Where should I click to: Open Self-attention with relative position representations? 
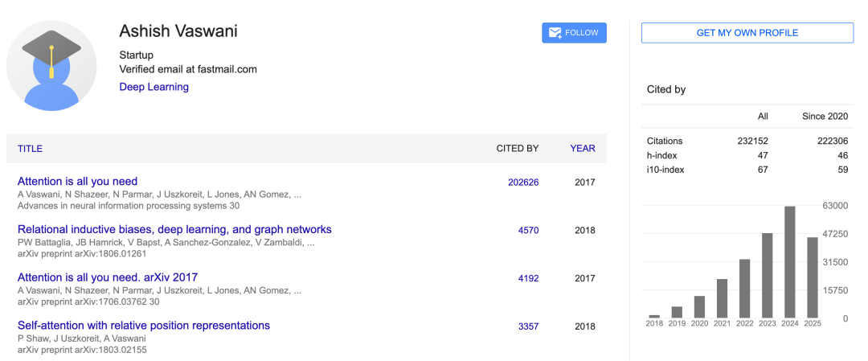tap(144, 326)
